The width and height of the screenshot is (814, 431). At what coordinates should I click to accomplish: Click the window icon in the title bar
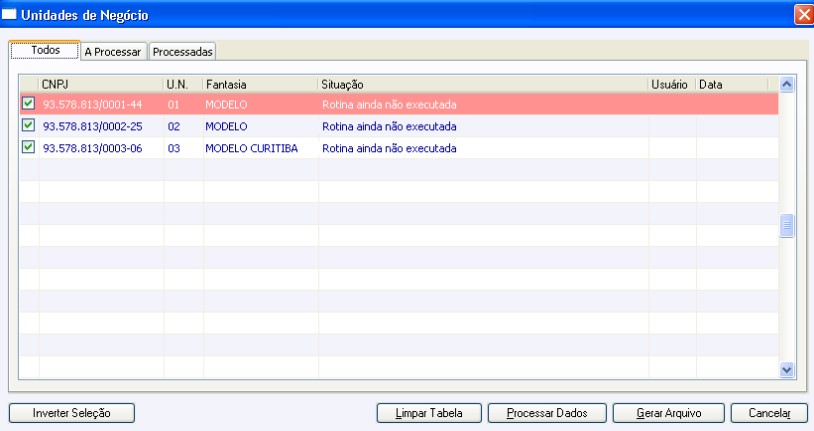click(x=9, y=15)
